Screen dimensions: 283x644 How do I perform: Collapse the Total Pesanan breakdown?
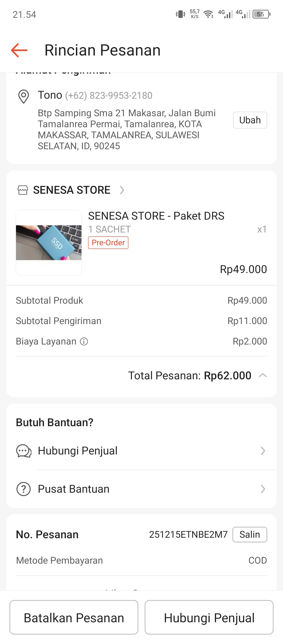pos(263,375)
